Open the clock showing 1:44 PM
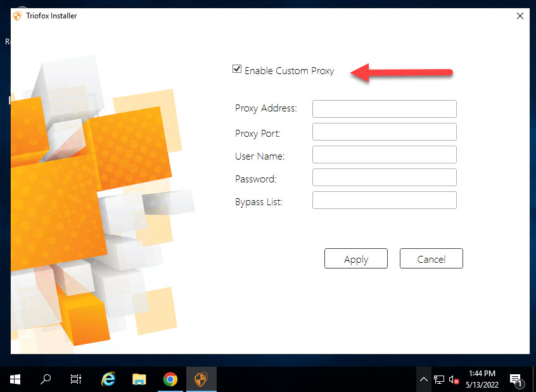536x392 pixels. 482,379
